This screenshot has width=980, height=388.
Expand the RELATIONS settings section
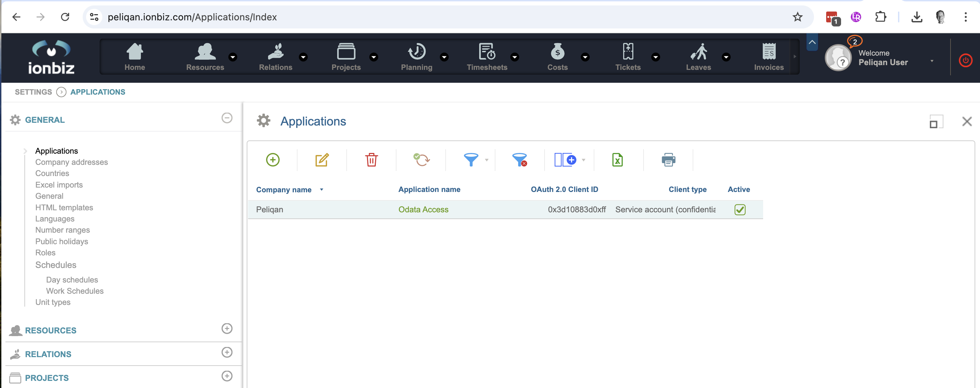227,352
